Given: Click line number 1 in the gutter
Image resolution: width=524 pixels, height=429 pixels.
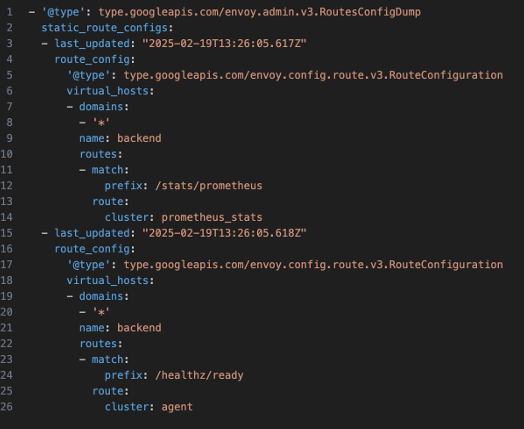Looking at the screenshot, I should [9, 12].
